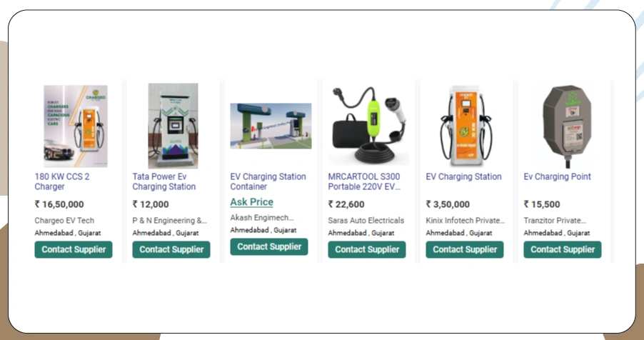Follow the EV Charging Station Container title link
The image size is (644, 340).
268,181
